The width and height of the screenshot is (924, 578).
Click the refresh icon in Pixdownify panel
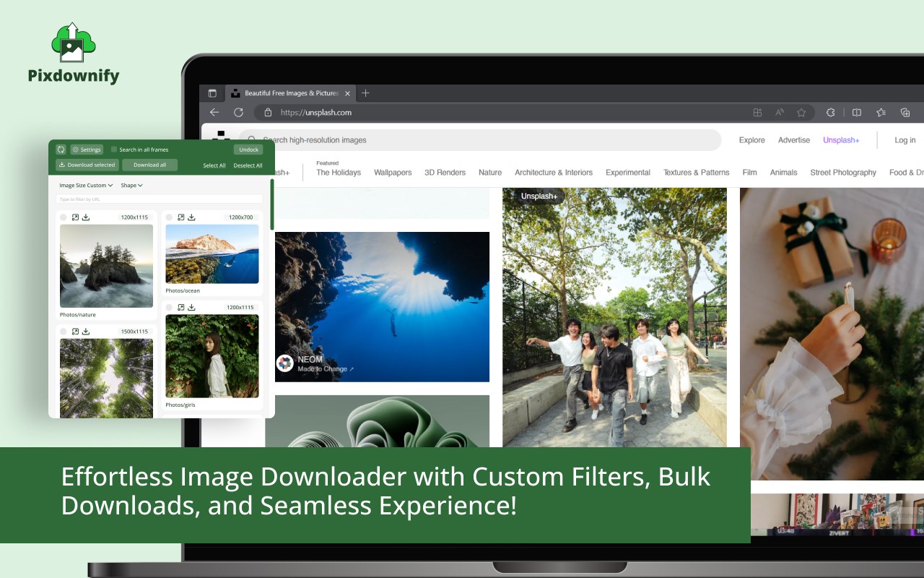coord(61,150)
